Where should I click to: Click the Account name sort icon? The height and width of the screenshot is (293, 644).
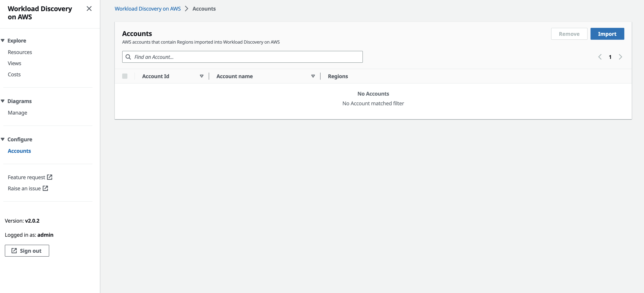coord(313,76)
